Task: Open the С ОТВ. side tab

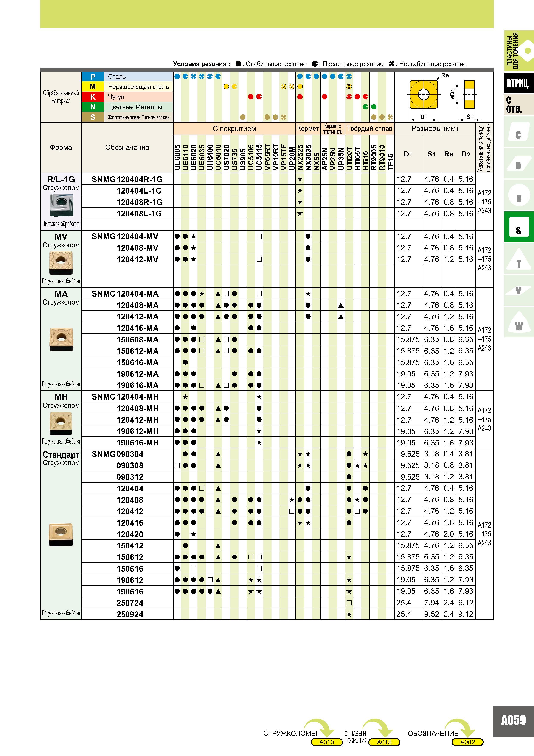Action: click(x=519, y=105)
